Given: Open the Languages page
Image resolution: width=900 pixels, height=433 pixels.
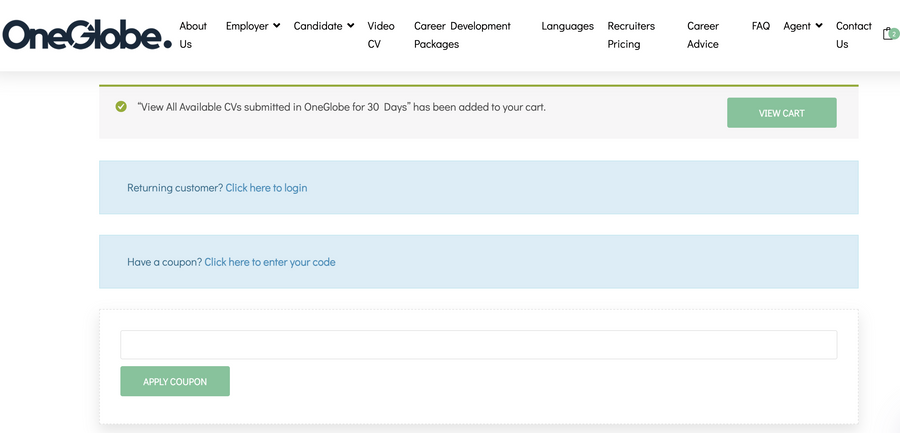Looking at the screenshot, I should (567, 26).
